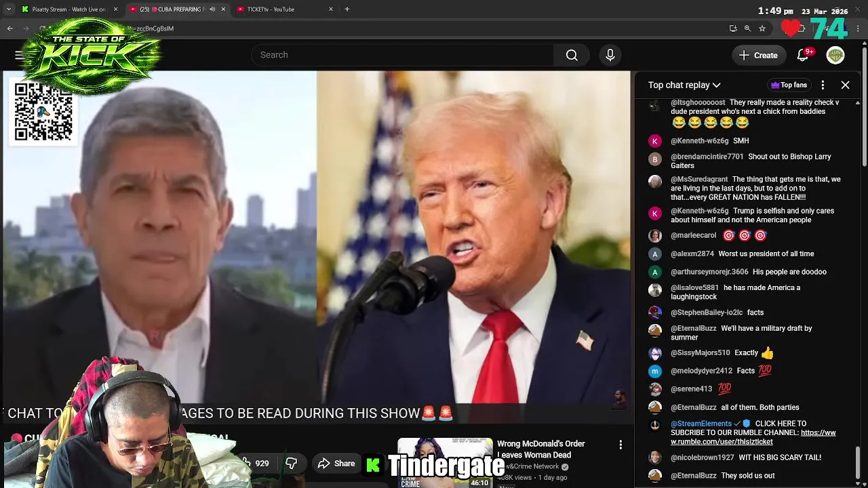Open the Top fans button
This screenshot has width=868, height=488.
pyautogui.click(x=789, y=85)
